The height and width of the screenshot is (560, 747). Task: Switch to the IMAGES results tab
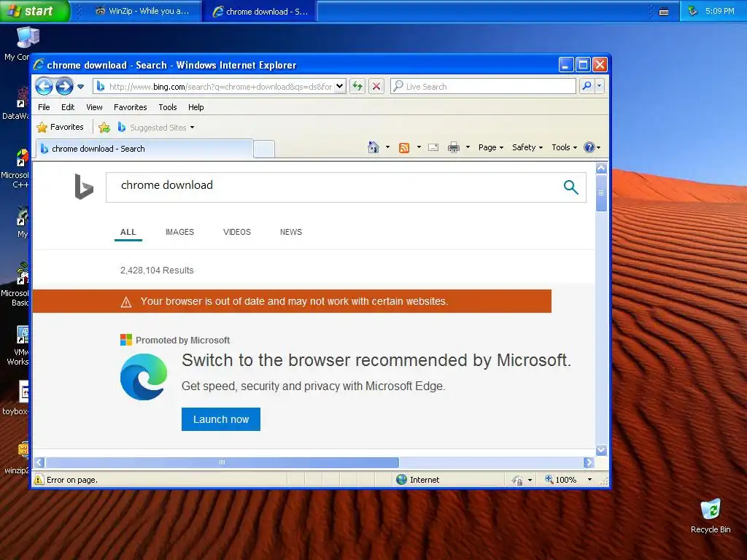(x=179, y=232)
